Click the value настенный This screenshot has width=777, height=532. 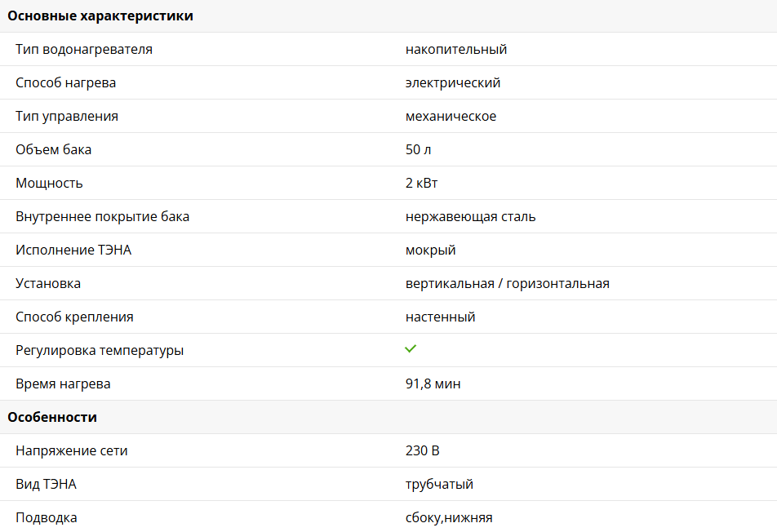click(440, 317)
